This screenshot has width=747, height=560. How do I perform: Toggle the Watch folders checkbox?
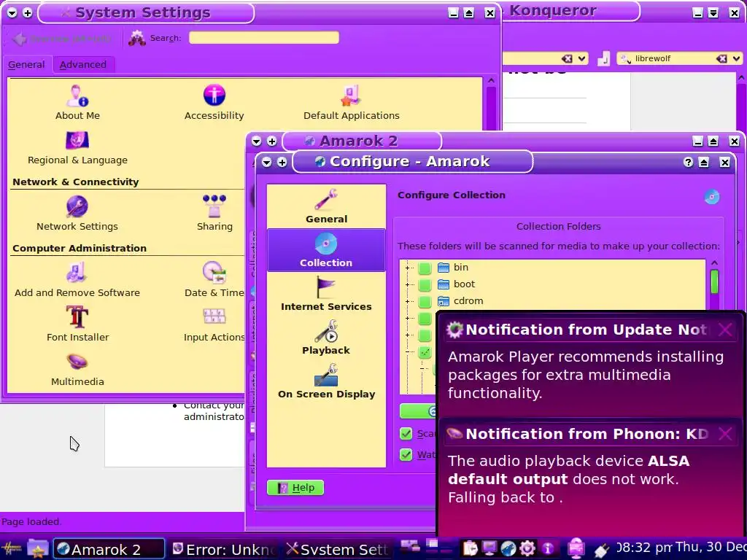coord(406,454)
